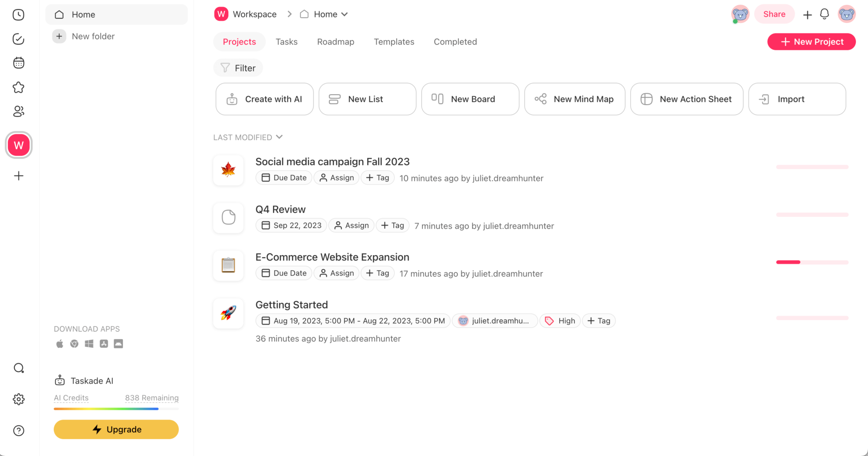Open the Filter dropdown

click(x=238, y=68)
